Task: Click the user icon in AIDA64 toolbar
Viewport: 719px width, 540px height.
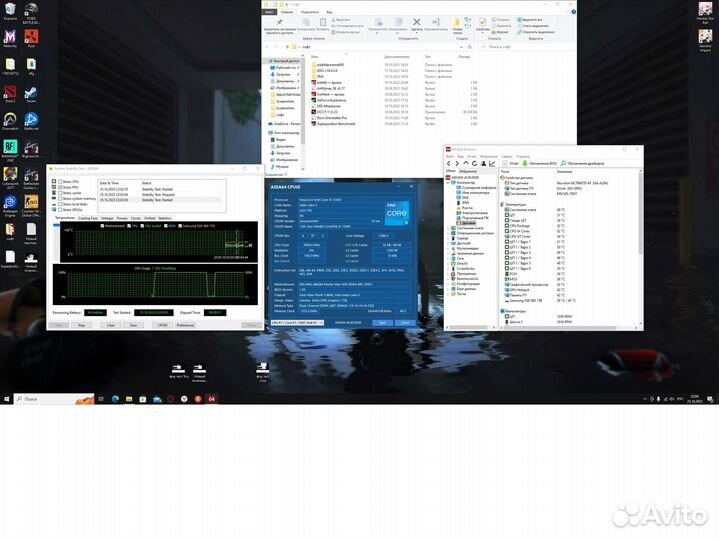Action: tap(483, 164)
